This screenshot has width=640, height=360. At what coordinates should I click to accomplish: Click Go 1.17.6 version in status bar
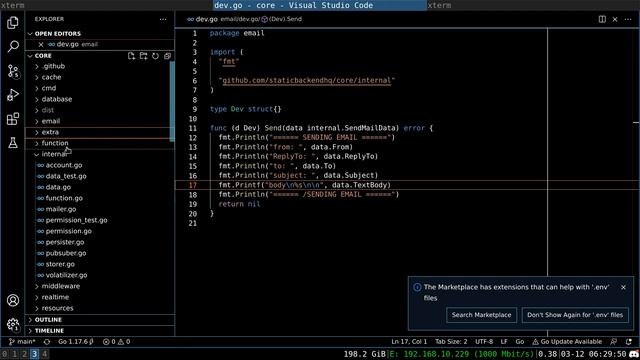pos(76,342)
